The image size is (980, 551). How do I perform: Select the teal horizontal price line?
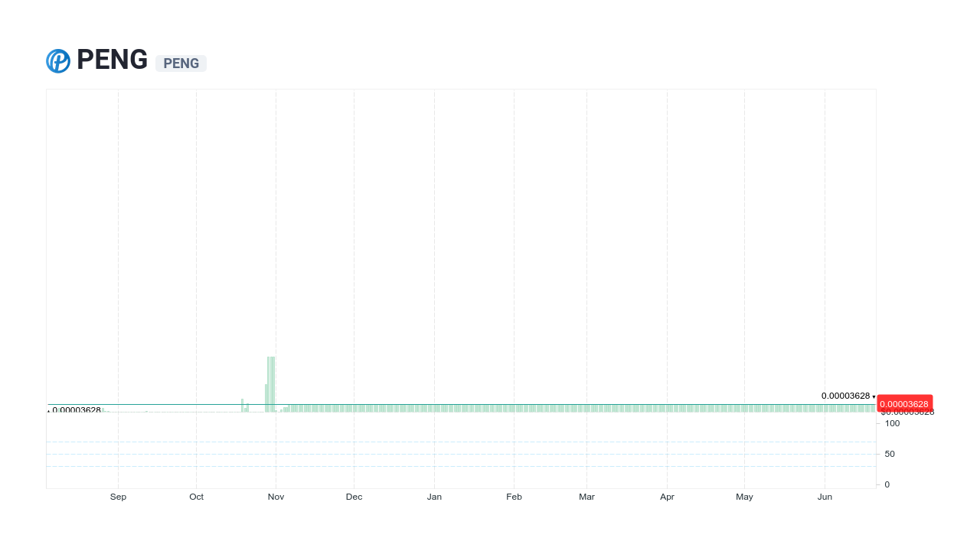tap(459, 403)
